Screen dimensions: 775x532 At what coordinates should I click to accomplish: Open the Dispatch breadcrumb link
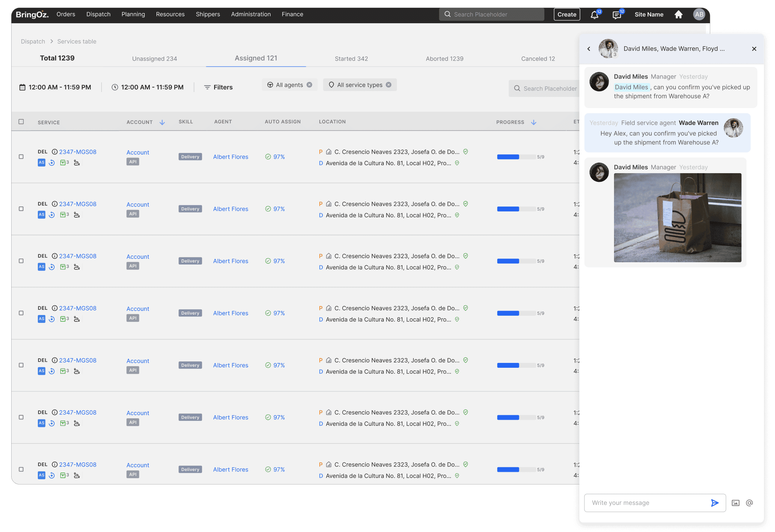point(33,42)
